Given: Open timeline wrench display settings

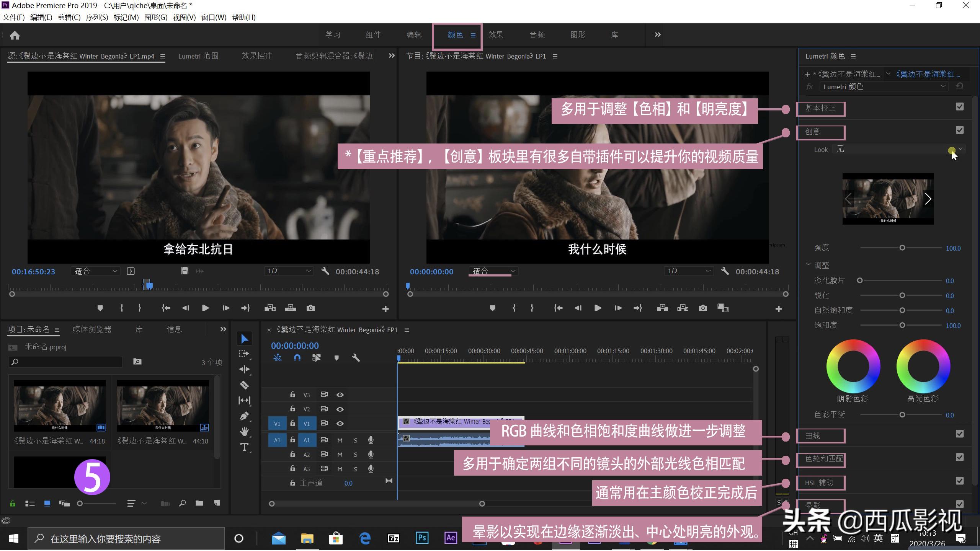Looking at the screenshot, I should click(x=356, y=358).
